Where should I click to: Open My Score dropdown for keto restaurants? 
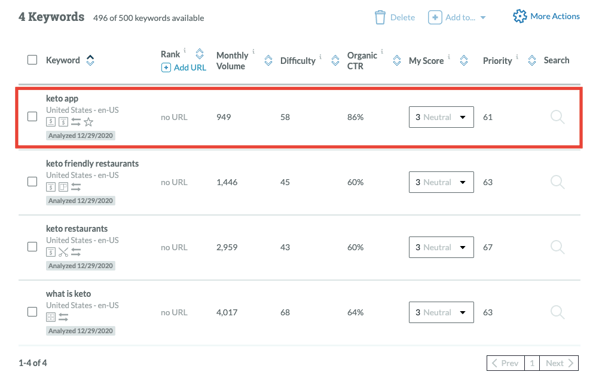pyautogui.click(x=441, y=247)
